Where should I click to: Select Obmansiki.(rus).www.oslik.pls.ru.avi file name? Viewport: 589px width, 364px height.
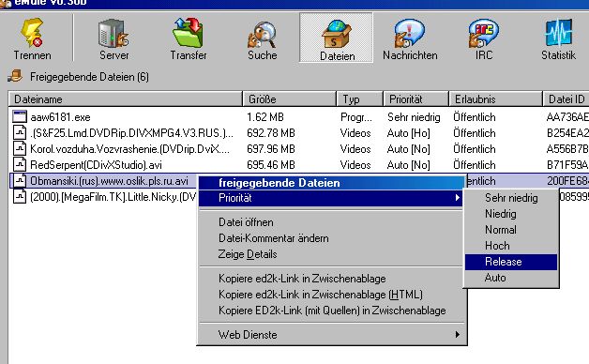[x=109, y=181]
